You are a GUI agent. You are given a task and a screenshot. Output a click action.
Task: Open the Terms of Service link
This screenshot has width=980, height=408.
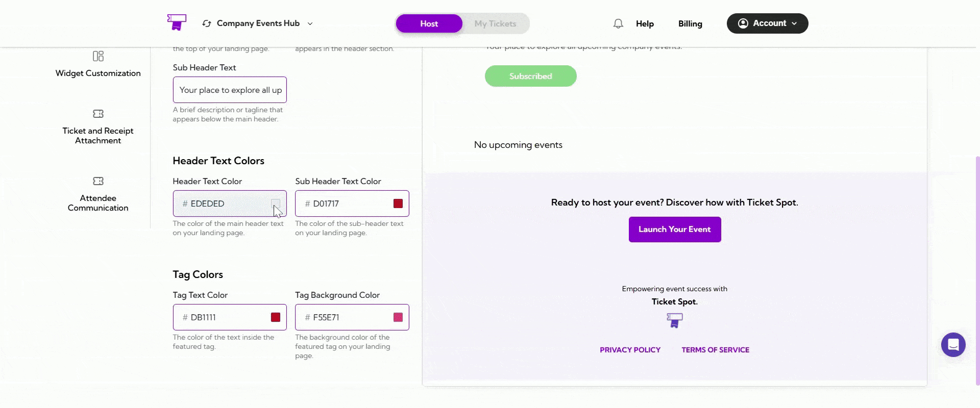(x=715, y=350)
